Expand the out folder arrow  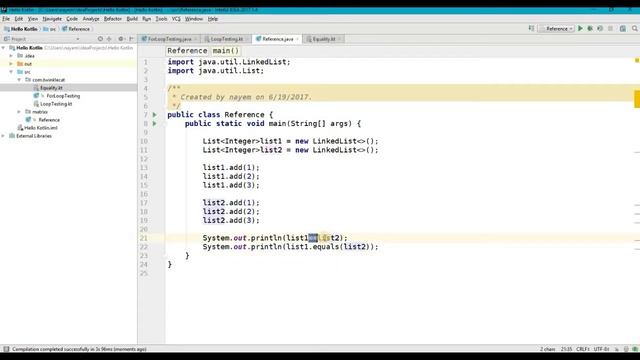click(x=11, y=64)
